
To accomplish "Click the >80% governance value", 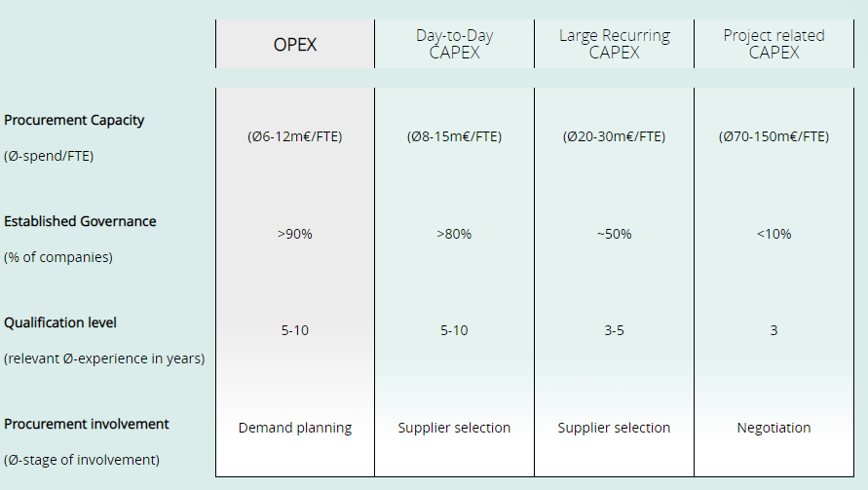I will click(454, 234).
